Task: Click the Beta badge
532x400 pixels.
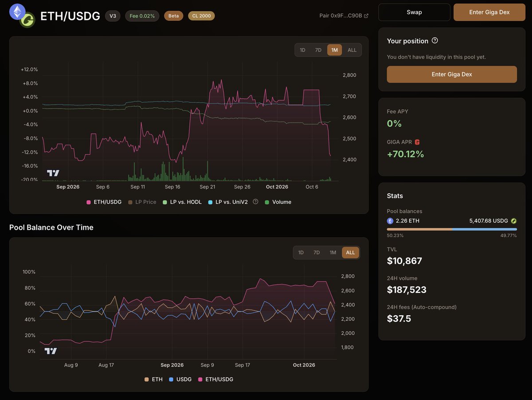Action: [173, 16]
